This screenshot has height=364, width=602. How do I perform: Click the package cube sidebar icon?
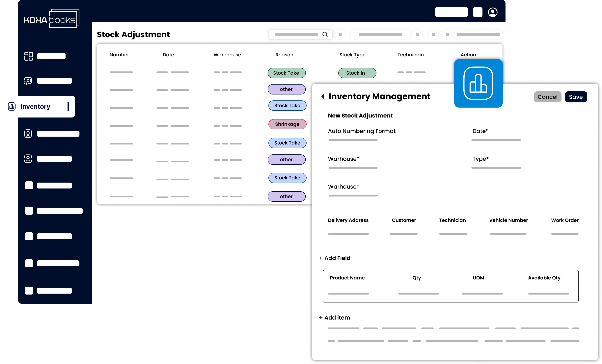pos(28,159)
